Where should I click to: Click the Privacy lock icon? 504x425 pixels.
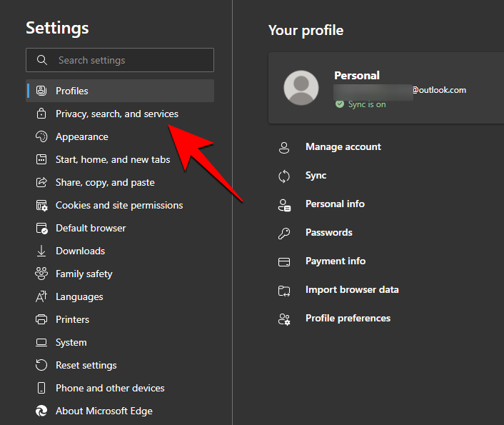click(41, 114)
